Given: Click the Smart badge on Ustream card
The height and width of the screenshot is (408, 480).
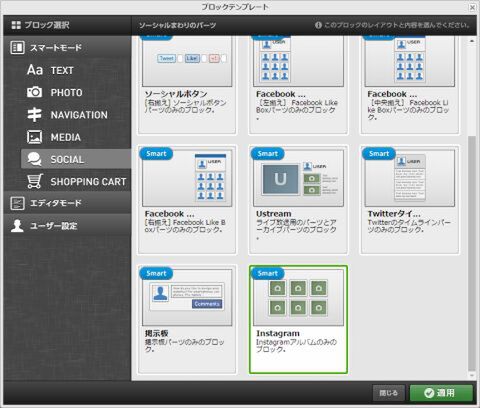Looking at the screenshot, I should (x=268, y=154).
